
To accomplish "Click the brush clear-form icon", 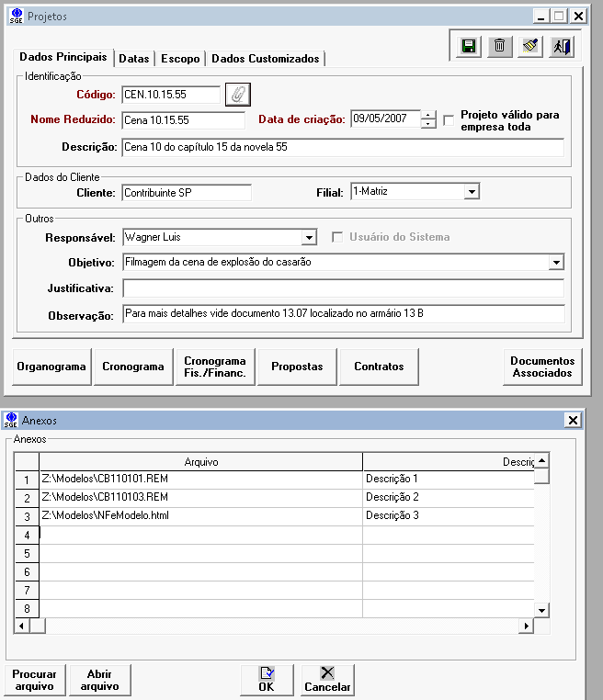I will (530, 46).
